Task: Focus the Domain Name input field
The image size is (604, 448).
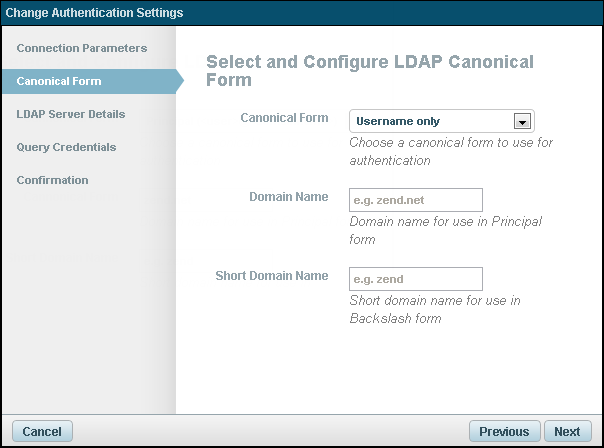Action: pyautogui.click(x=416, y=200)
